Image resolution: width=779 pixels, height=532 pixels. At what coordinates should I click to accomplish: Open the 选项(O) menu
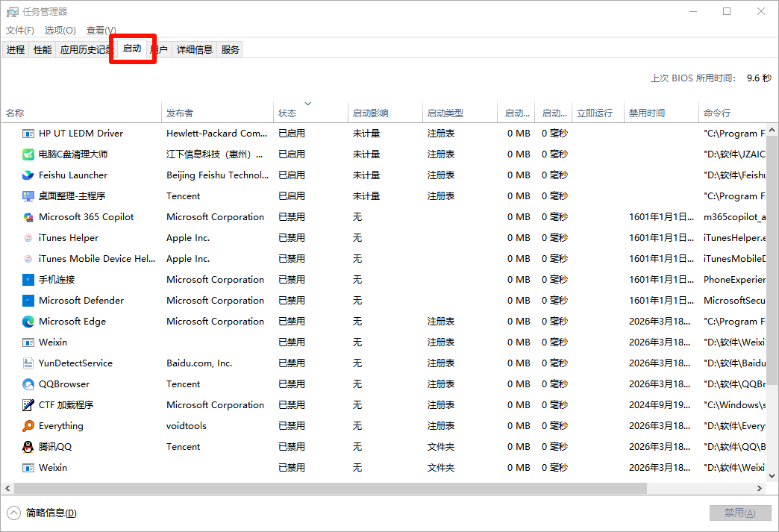[x=60, y=31]
